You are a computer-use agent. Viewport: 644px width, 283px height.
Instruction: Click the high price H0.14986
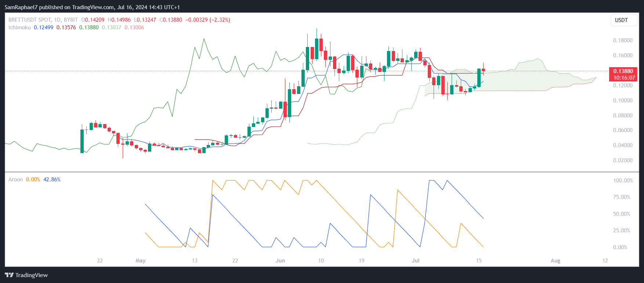[119, 20]
